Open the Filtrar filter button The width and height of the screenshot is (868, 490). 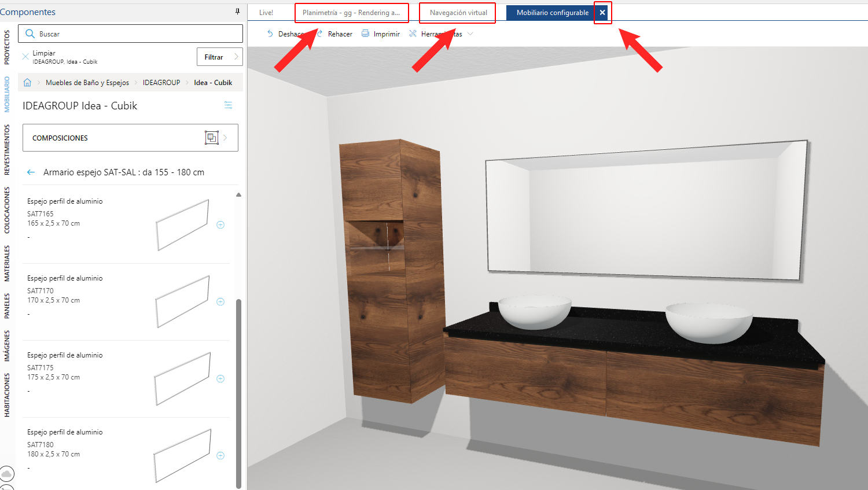coord(220,57)
